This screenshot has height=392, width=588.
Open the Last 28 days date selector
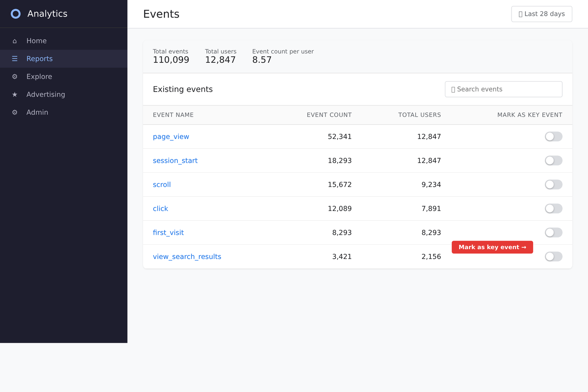click(541, 14)
